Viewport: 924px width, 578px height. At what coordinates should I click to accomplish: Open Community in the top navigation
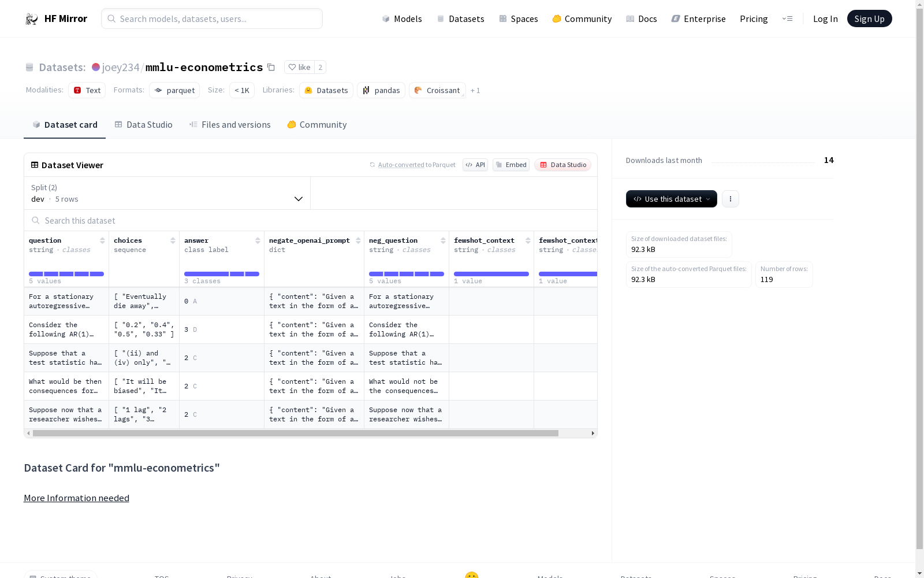(582, 19)
